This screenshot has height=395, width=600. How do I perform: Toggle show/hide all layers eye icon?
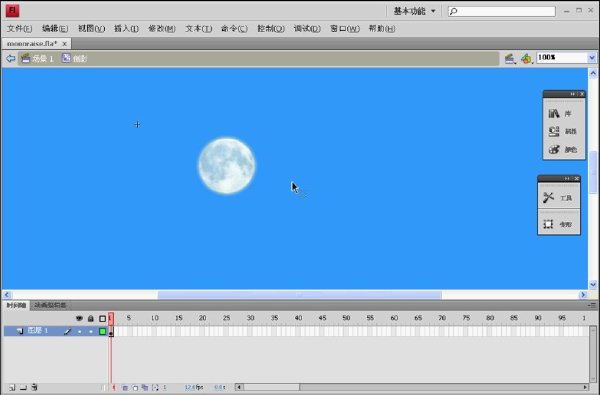tap(79, 318)
